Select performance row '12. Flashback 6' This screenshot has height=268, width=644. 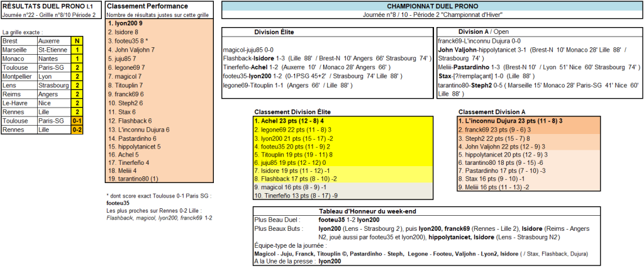tap(159, 121)
